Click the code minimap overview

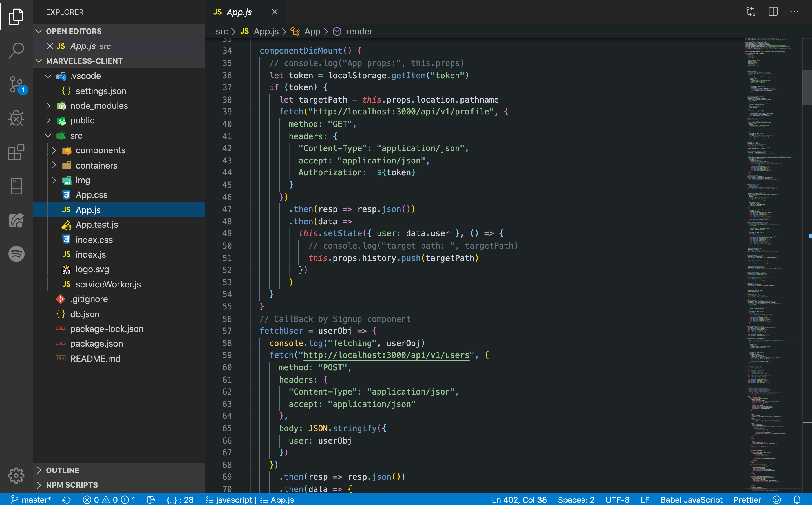pos(773,265)
